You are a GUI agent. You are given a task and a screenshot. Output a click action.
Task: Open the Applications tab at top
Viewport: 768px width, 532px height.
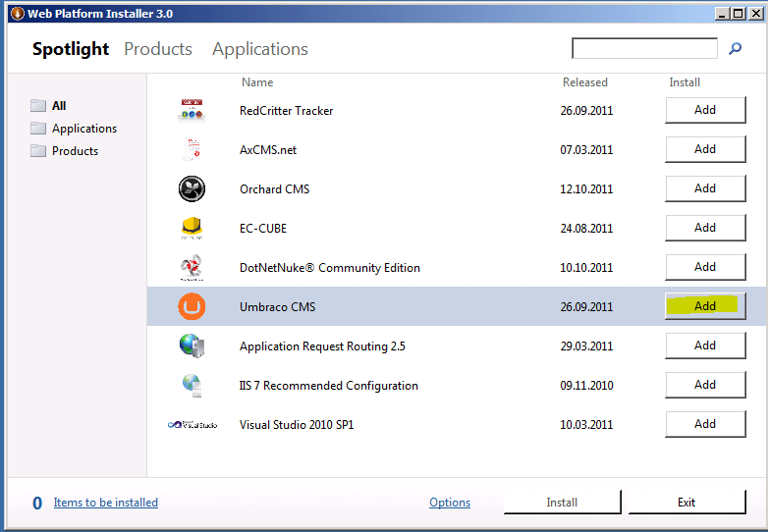click(260, 49)
